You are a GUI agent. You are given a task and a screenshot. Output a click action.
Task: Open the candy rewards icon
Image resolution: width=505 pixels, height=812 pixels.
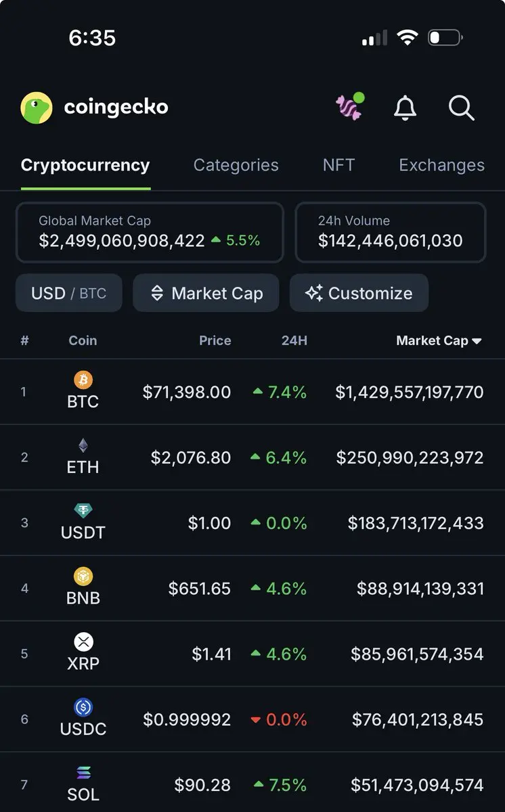click(350, 107)
